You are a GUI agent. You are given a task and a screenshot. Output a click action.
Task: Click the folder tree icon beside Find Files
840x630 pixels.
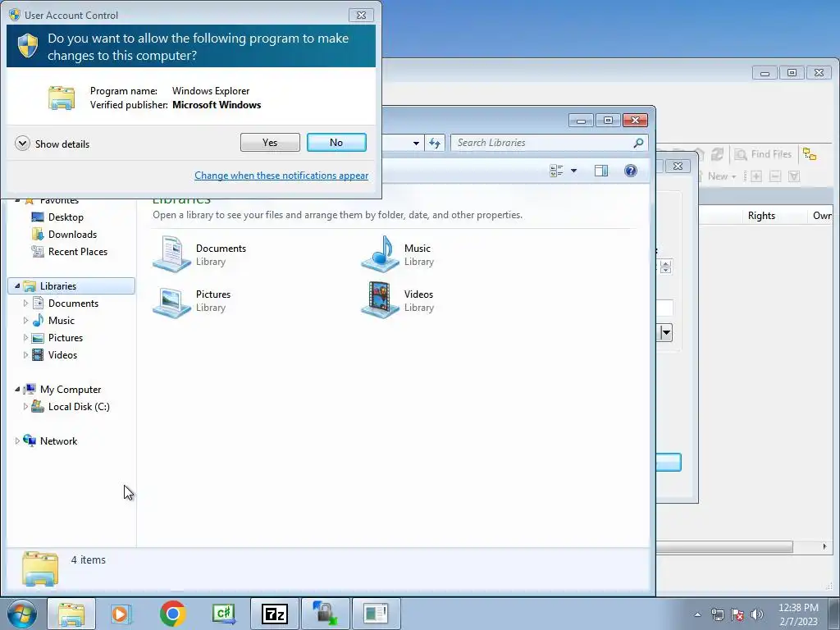[810, 154]
